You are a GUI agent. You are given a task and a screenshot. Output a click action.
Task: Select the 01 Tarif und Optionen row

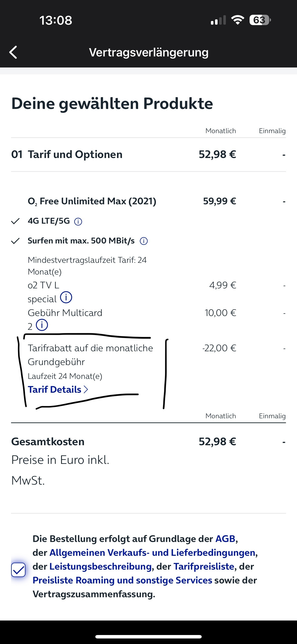point(148,155)
